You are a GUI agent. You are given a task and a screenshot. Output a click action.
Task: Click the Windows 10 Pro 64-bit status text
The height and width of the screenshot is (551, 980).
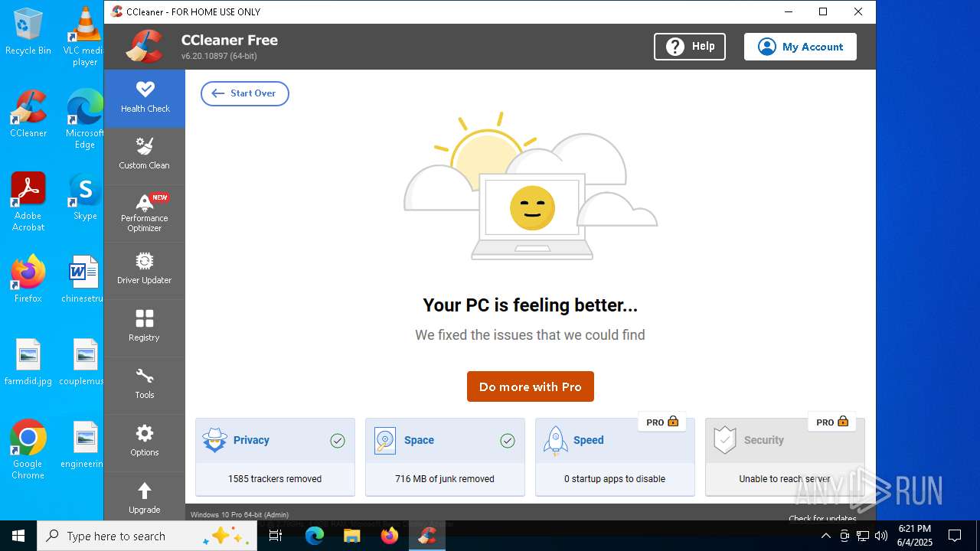coord(240,515)
